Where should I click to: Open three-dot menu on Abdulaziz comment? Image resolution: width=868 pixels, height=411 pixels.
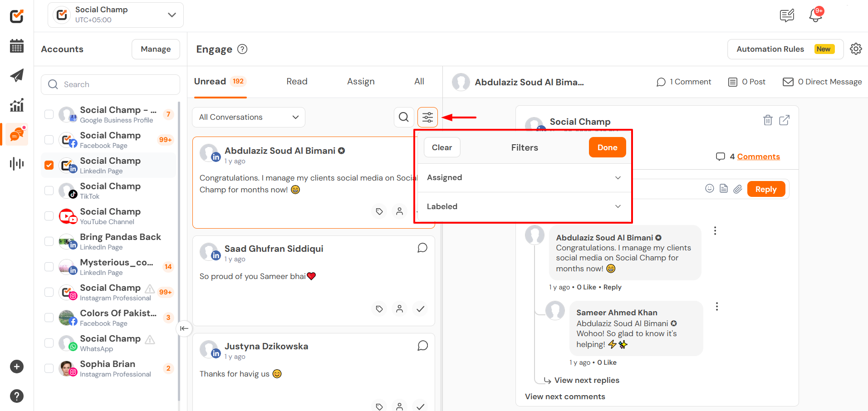(x=715, y=230)
